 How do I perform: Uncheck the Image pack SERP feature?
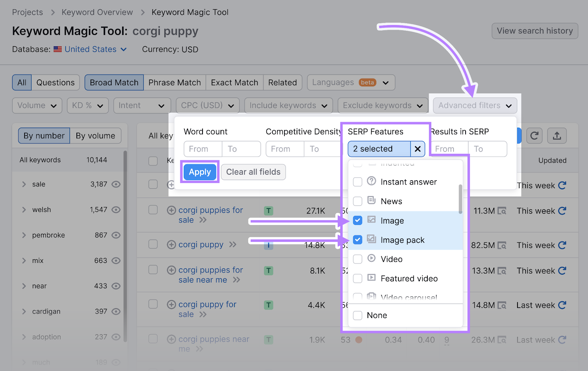click(x=358, y=240)
